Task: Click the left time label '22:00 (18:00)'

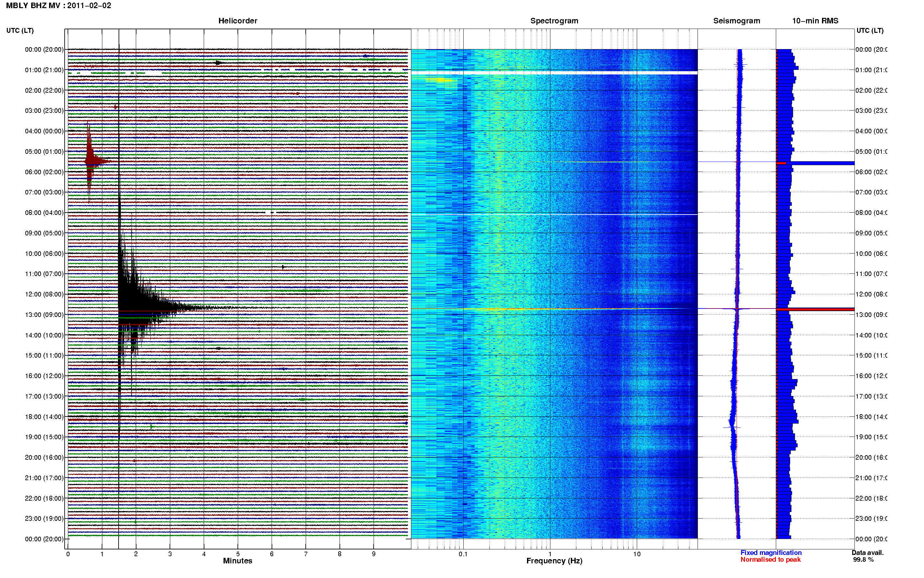Action: pyautogui.click(x=44, y=498)
